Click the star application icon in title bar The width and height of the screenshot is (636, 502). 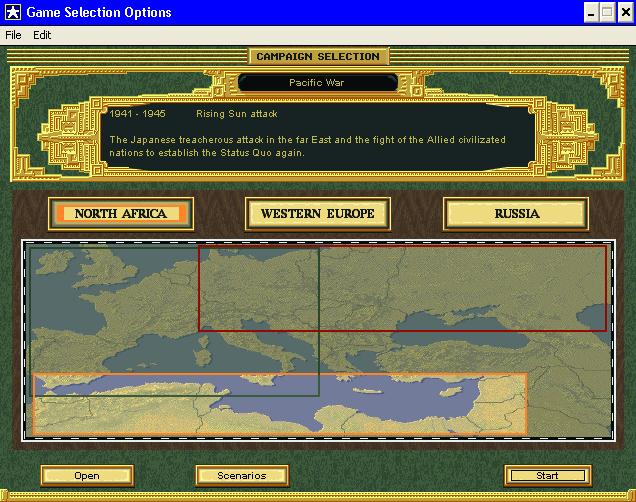[x=13, y=13]
